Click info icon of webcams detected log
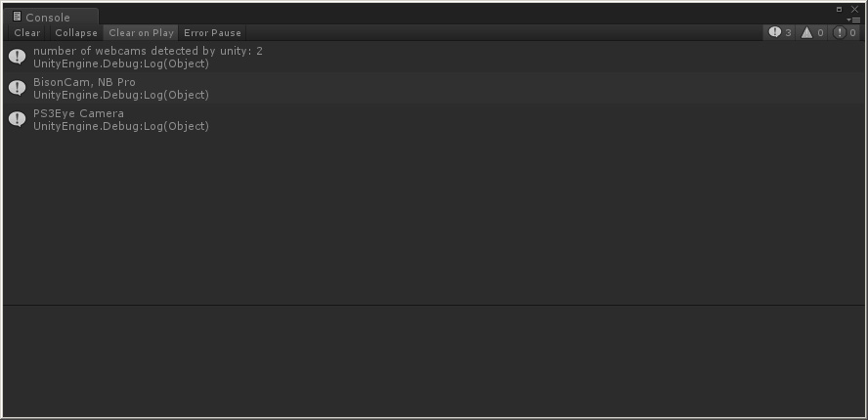The image size is (868, 420). pos(18,57)
